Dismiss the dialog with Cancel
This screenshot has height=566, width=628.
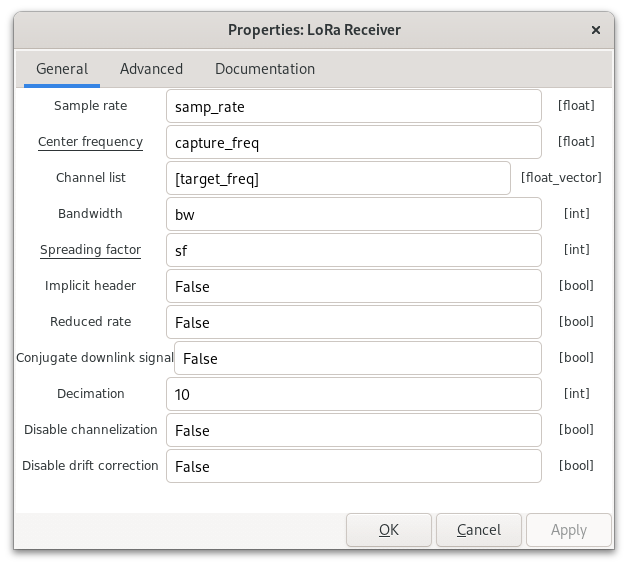tap(479, 530)
